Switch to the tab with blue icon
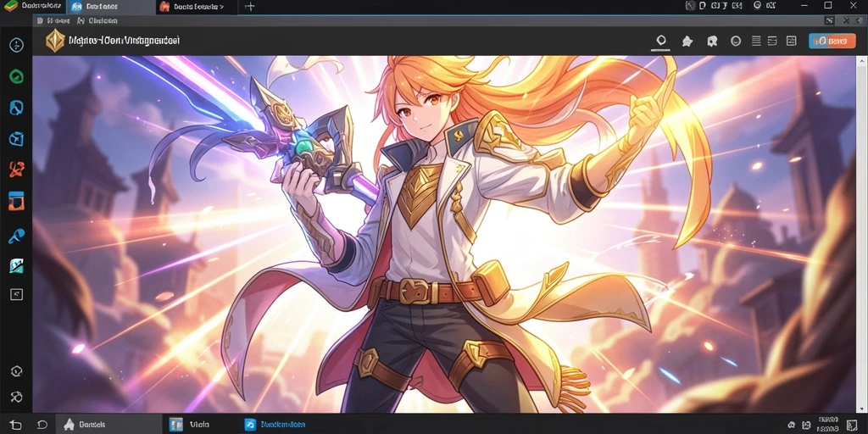This screenshot has width=868, height=434. pos(109,7)
